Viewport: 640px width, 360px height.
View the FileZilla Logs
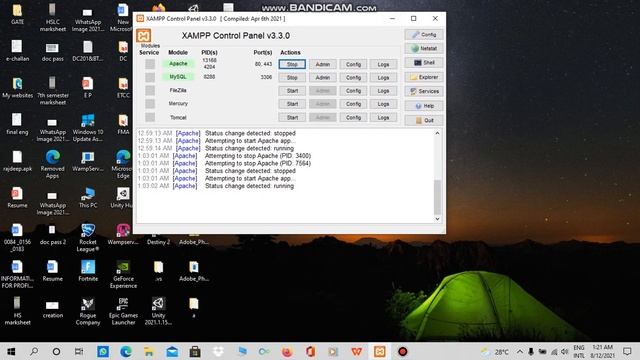click(x=383, y=91)
